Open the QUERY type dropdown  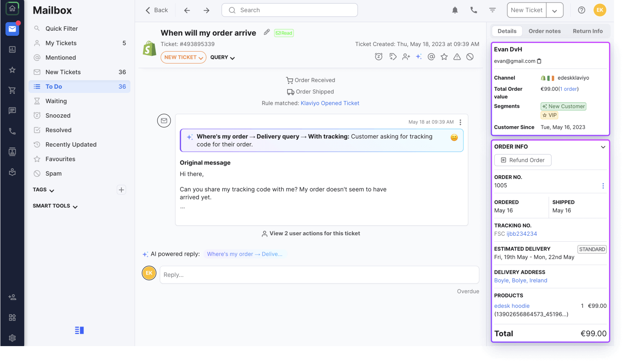(222, 58)
